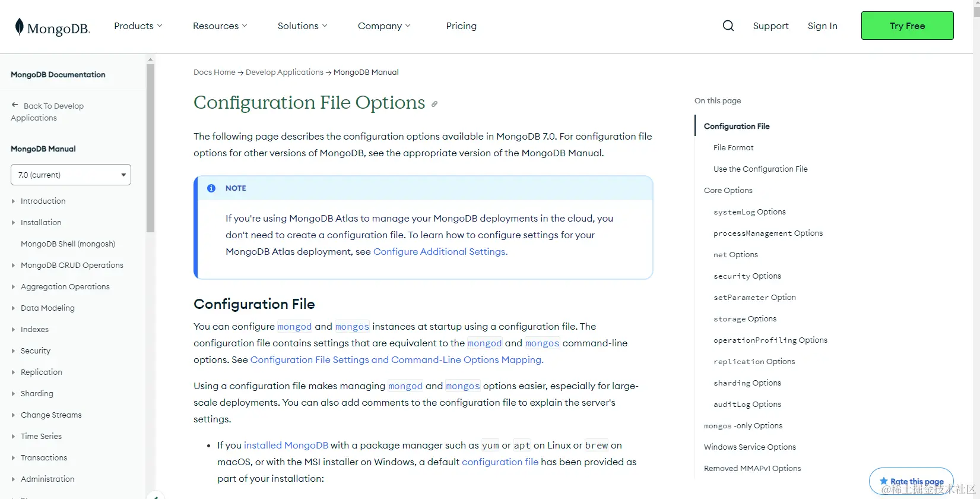Jump to net Options

pos(735,254)
